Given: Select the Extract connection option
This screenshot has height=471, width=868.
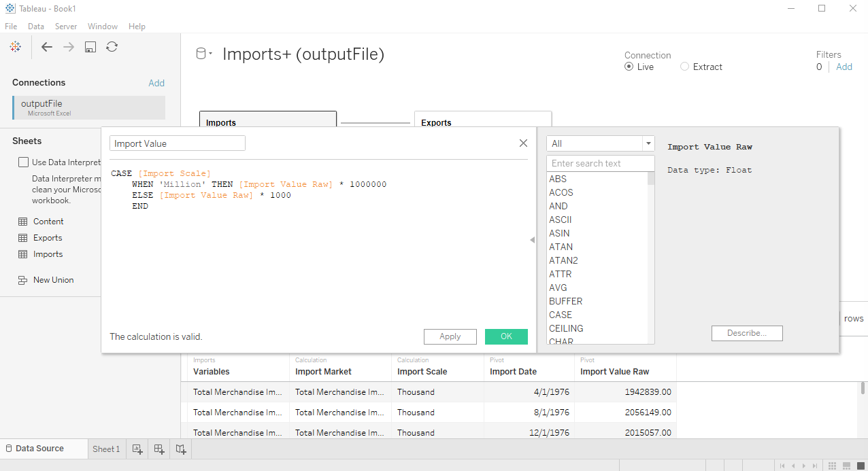Looking at the screenshot, I should (684, 67).
